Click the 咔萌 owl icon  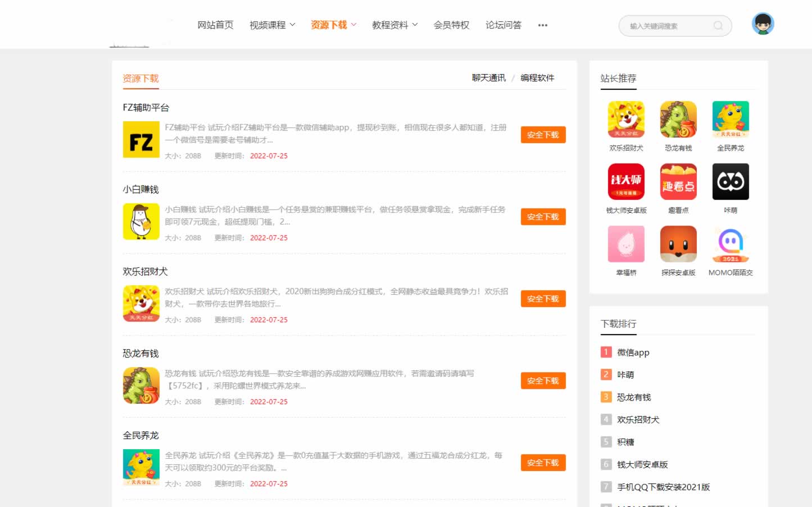tap(731, 182)
